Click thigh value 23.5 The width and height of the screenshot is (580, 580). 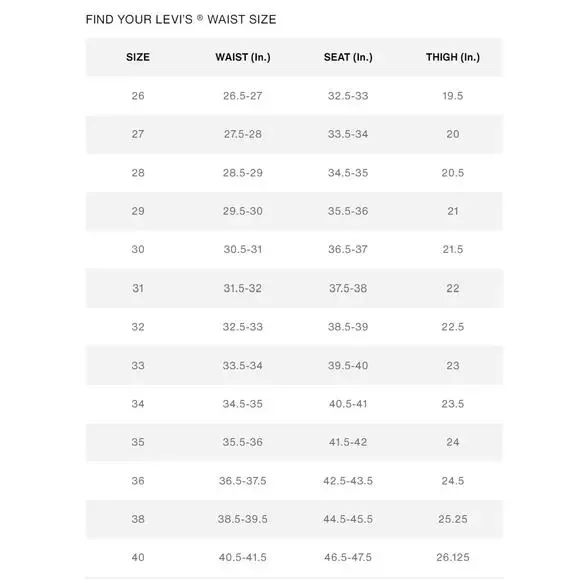453,404
